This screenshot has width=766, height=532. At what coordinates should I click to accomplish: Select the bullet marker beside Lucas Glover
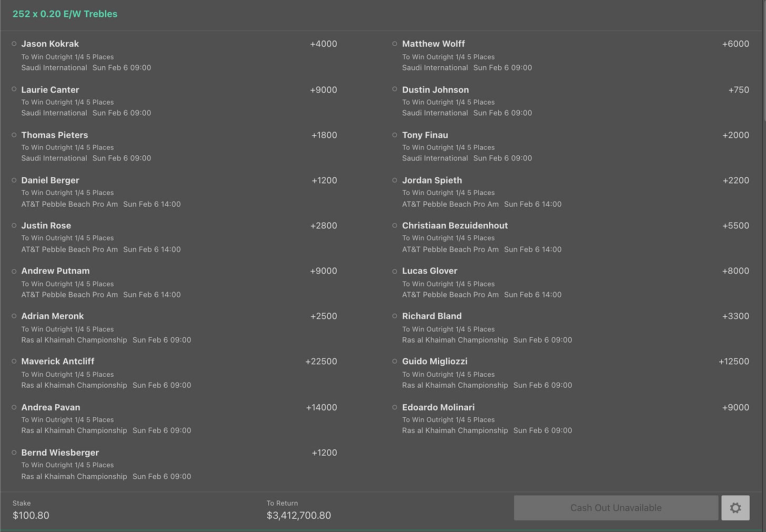tap(395, 271)
